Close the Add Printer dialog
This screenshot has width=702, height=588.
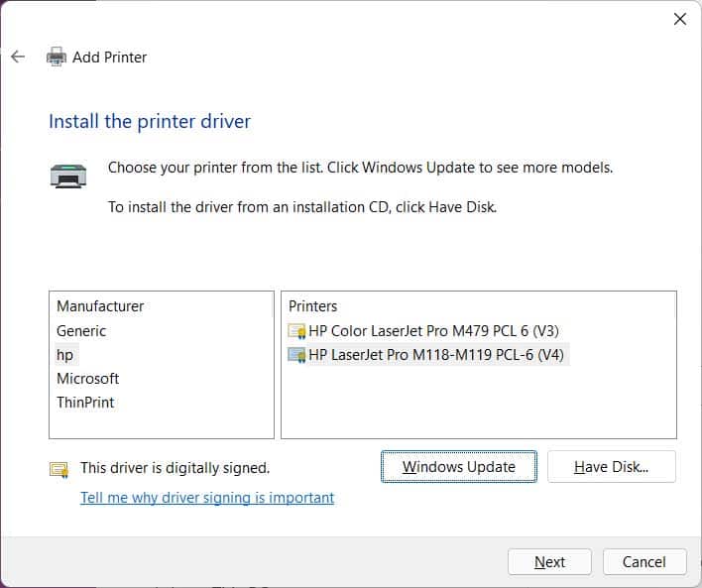pyautogui.click(x=679, y=19)
